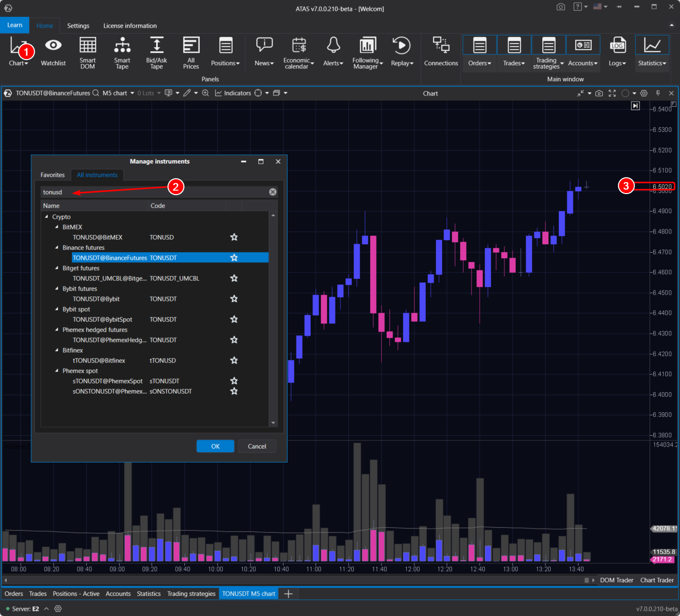This screenshot has height=616, width=680.
Task: Clear the instrument search field
Action: pos(273,192)
